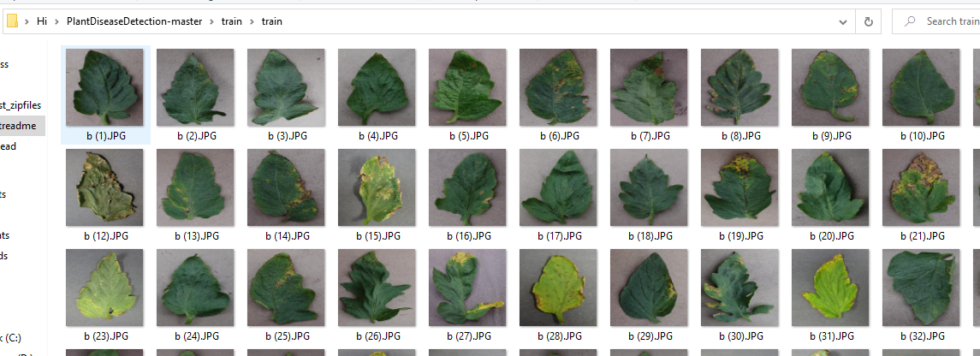Select image b (16).JPG thumbnail
980x356 pixels.
pos(466,187)
